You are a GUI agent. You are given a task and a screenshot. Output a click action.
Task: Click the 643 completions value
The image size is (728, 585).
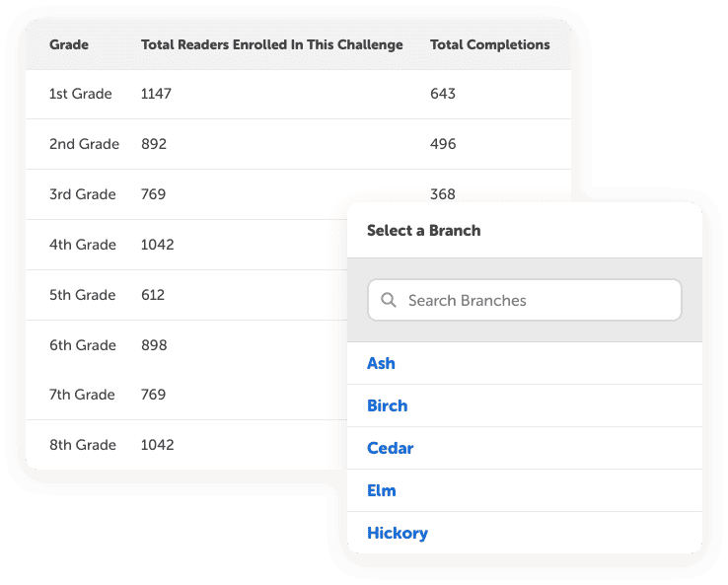point(443,94)
